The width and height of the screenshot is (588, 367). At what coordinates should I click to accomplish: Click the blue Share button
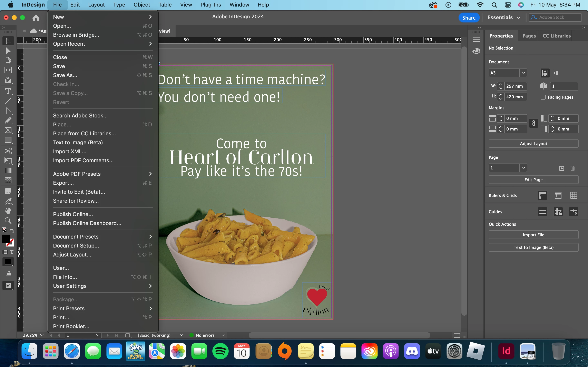click(469, 18)
